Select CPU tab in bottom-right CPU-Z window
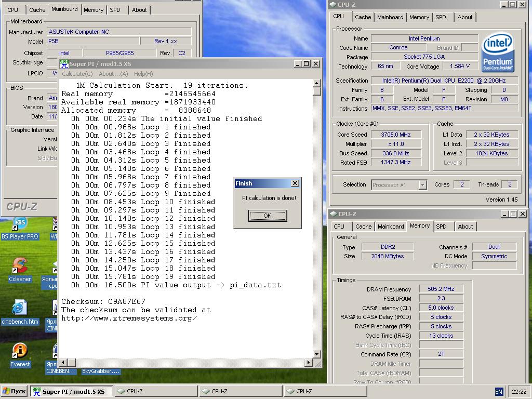The image size is (532, 399). (339, 227)
